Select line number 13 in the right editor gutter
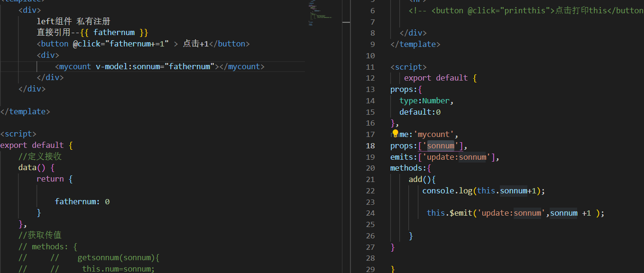 click(x=370, y=89)
